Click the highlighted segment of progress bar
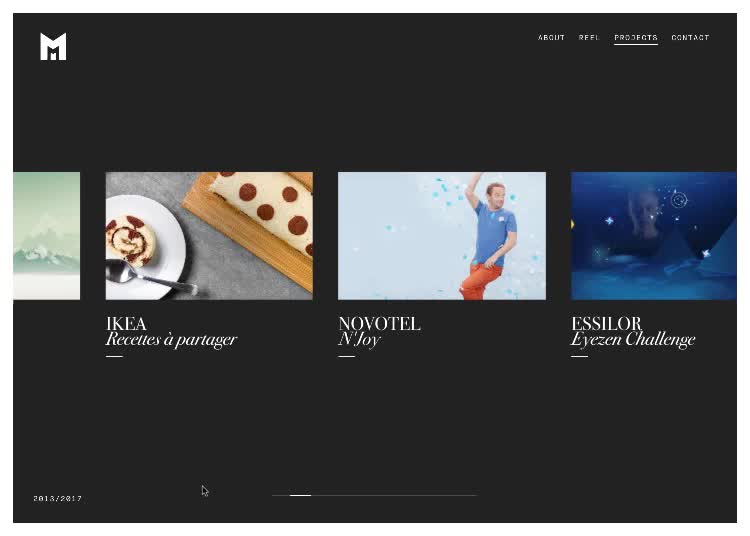Image resolution: width=750 pixels, height=536 pixels. (300, 495)
